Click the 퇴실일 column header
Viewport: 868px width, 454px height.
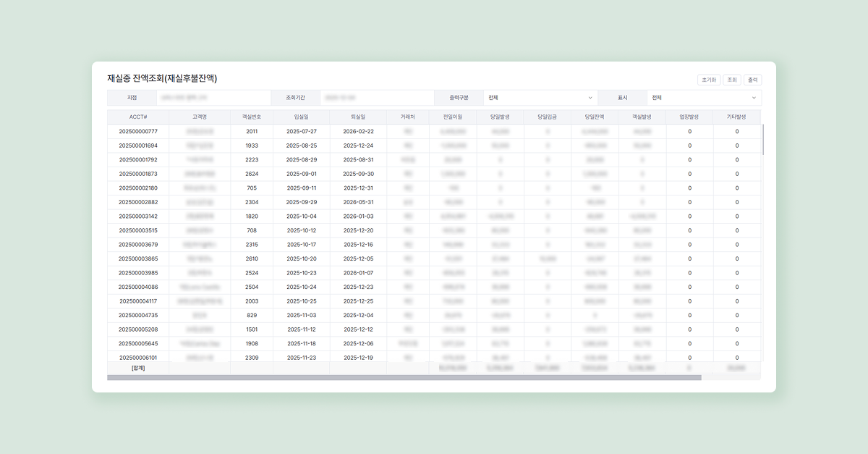[x=358, y=117]
